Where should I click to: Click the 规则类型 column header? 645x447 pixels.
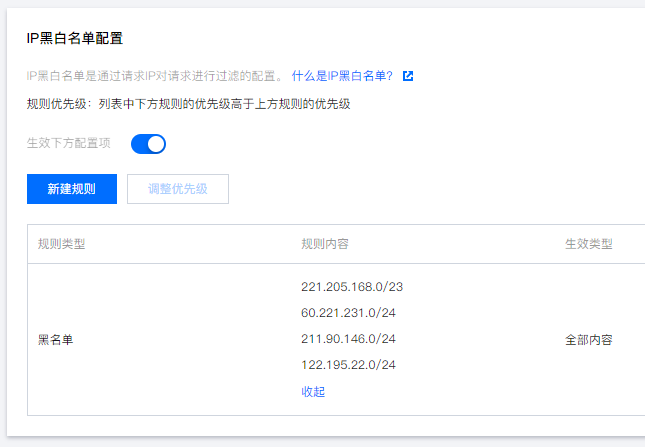pyautogui.click(x=61, y=244)
